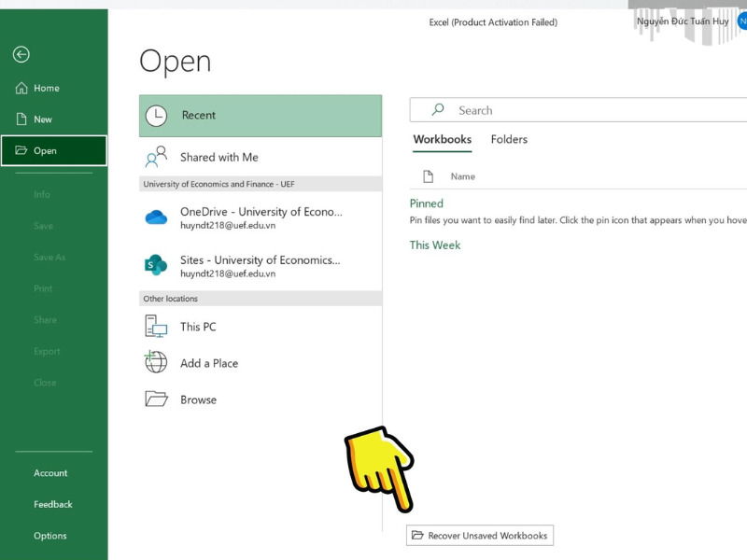Click the search magnifier icon
Viewport: 747px width, 560px height.
[438, 109]
